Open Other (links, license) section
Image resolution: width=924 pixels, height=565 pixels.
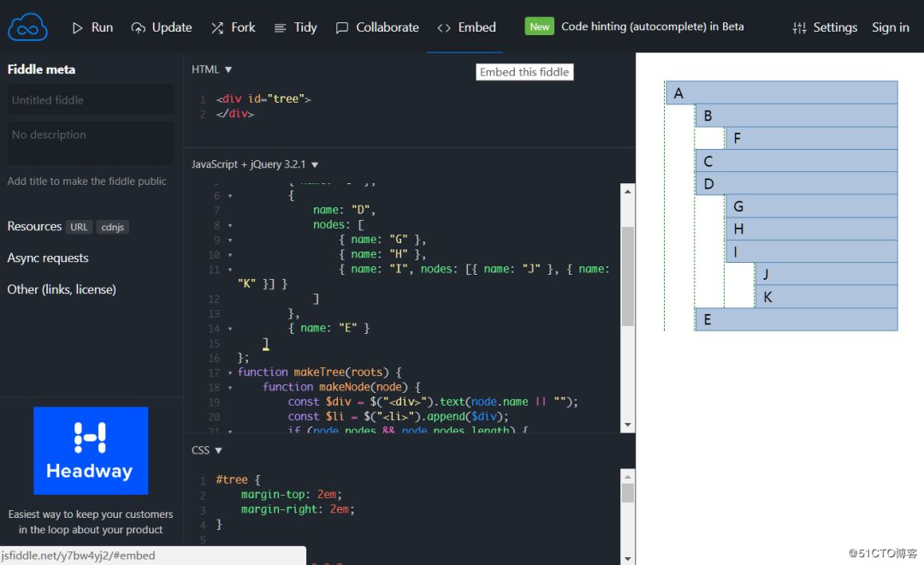[62, 289]
